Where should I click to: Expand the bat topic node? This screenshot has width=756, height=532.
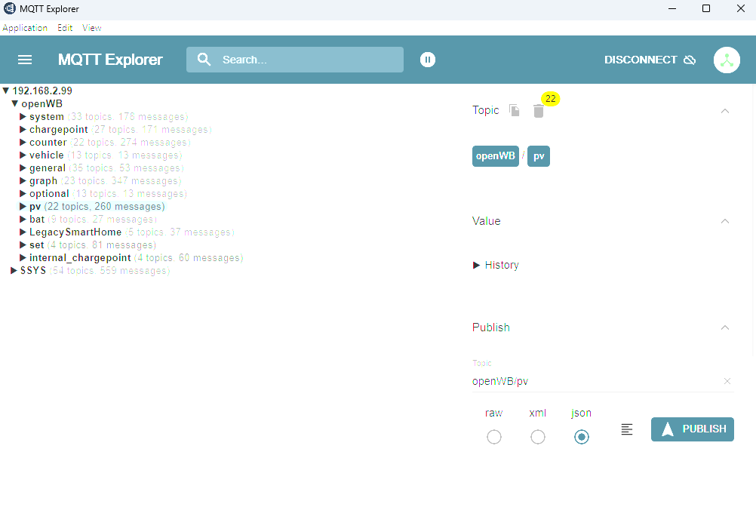pyautogui.click(x=23, y=220)
